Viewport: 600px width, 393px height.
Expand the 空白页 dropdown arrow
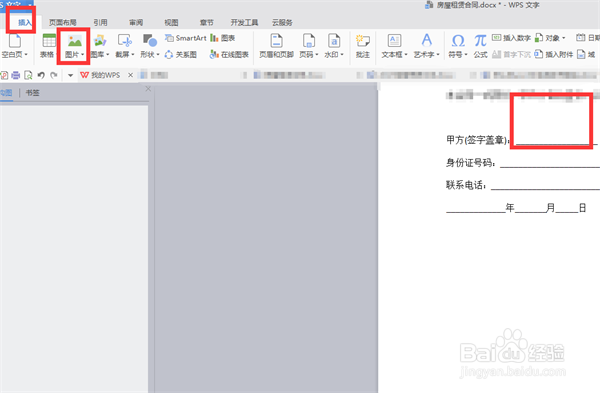pos(26,55)
